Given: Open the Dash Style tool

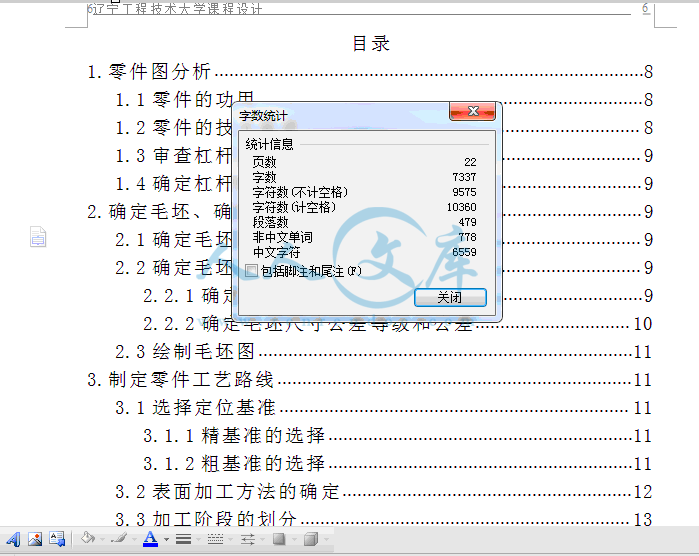Looking at the screenshot, I should pyautogui.click(x=215, y=540).
